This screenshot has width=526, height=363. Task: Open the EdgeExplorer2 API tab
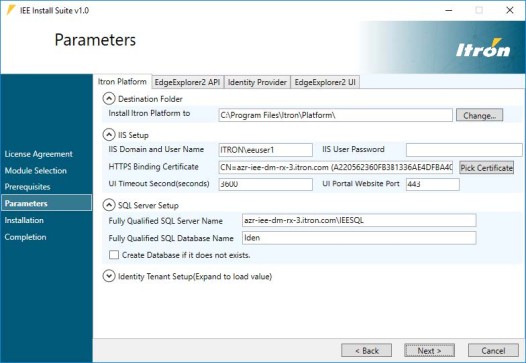point(187,82)
